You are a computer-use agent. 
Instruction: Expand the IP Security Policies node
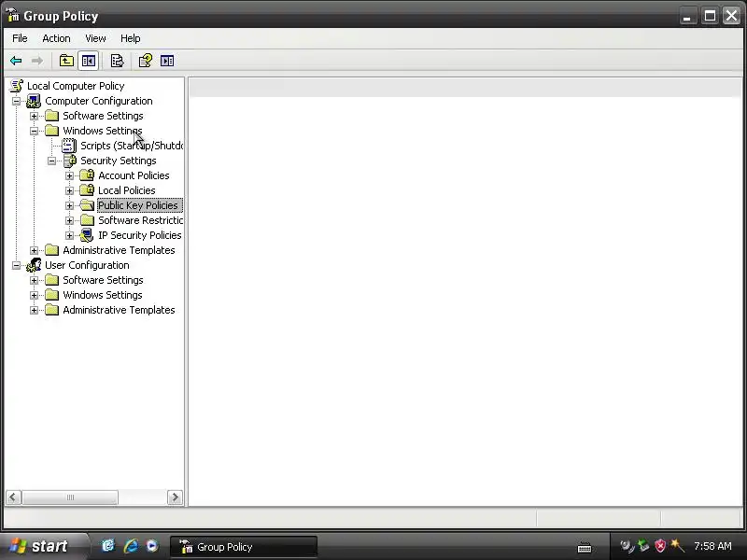coord(69,236)
